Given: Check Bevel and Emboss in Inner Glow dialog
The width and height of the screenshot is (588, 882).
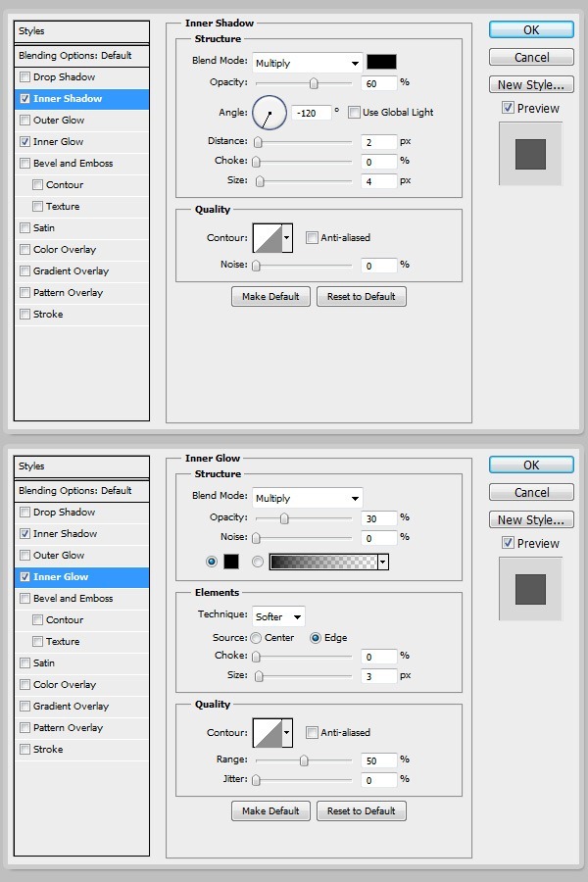Looking at the screenshot, I should pyautogui.click(x=24, y=599).
